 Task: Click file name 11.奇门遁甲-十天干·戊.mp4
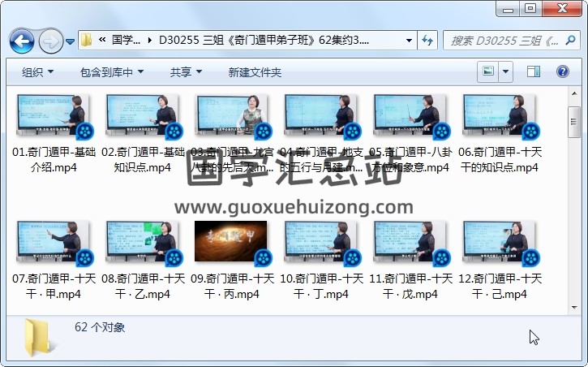[410, 287]
